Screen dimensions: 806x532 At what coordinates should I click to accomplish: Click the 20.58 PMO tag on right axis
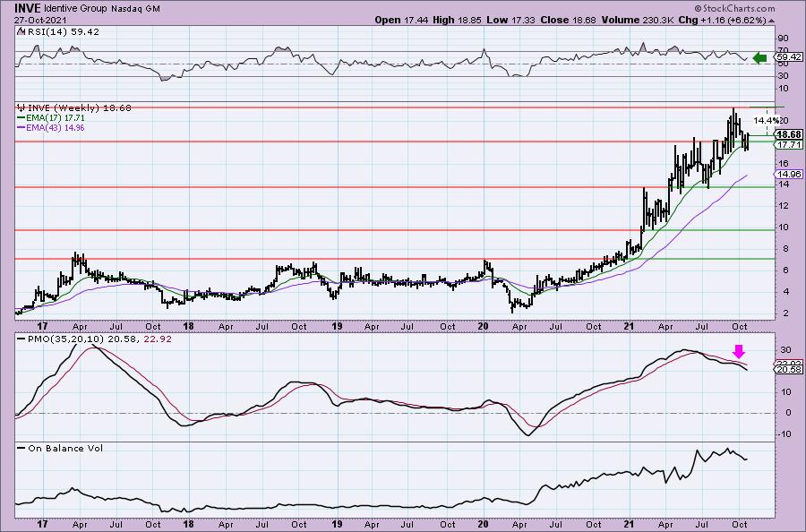789,370
